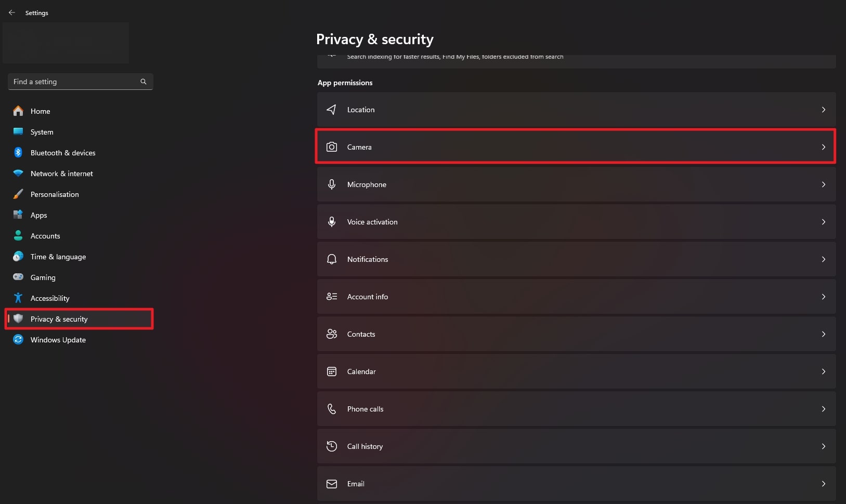The image size is (846, 504).
Task: Select the Notifications bell icon
Action: pyautogui.click(x=332, y=259)
